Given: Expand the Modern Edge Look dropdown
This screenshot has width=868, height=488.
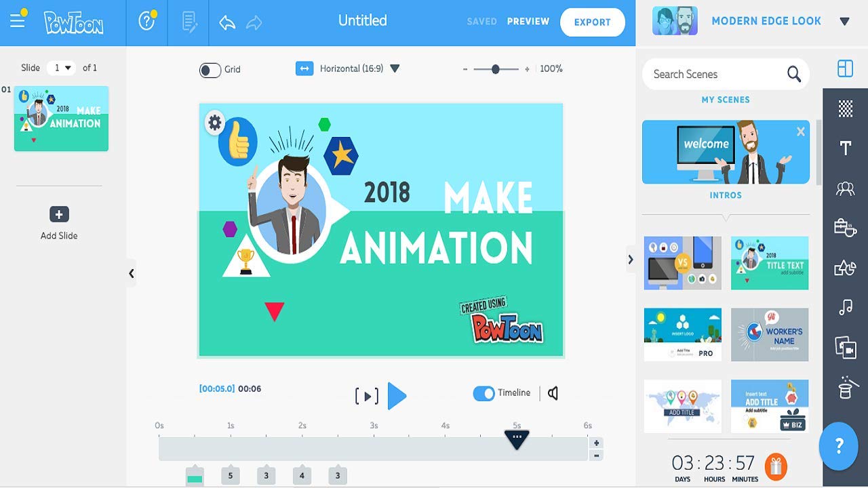Looking at the screenshot, I should [843, 21].
